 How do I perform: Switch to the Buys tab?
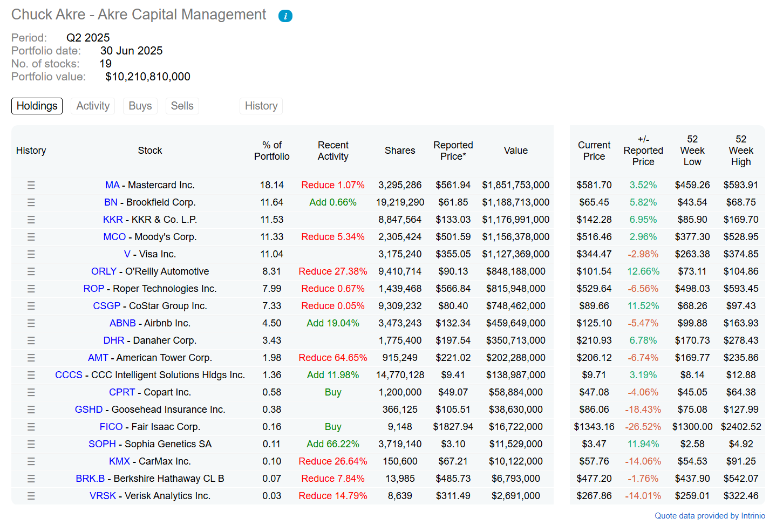pos(140,106)
